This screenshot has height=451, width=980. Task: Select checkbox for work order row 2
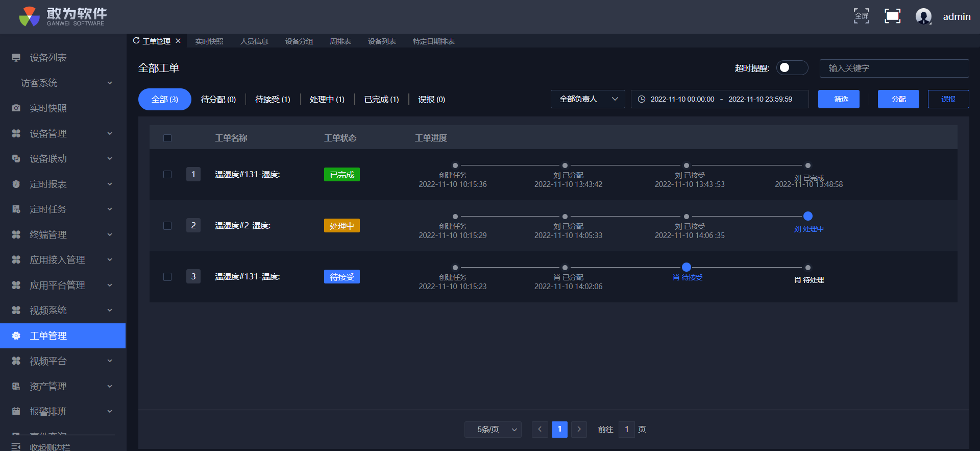[167, 226]
